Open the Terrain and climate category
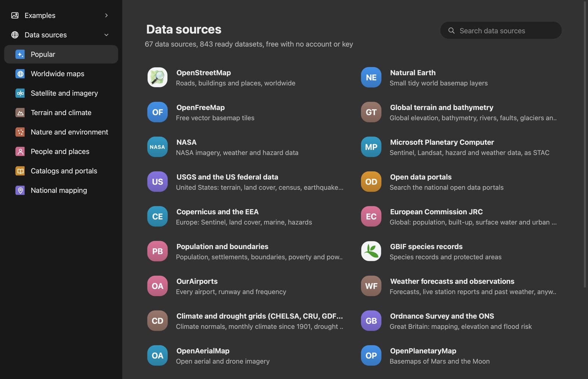This screenshot has height=379, width=588. (x=61, y=112)
